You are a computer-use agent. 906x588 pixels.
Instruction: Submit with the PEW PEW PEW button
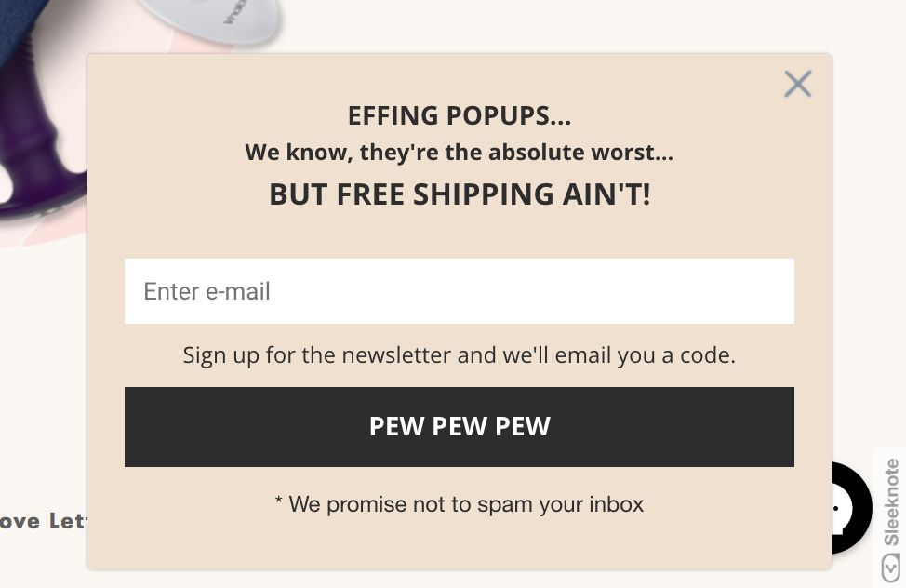460,427
